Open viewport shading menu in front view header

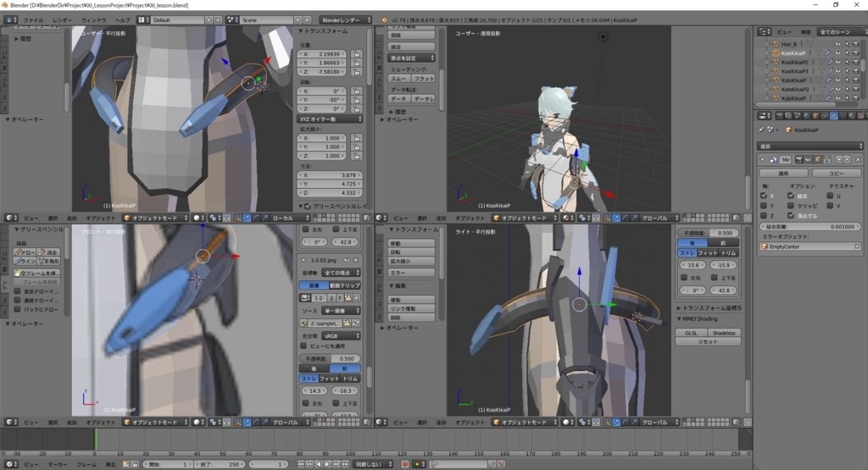point(198,422)
